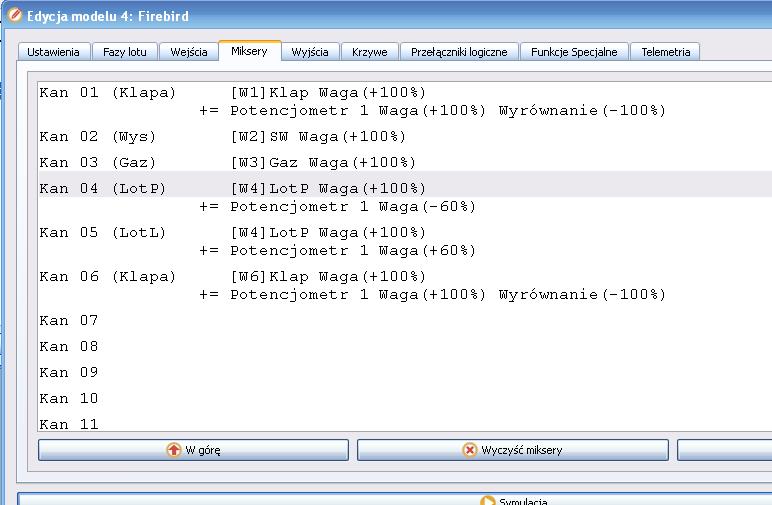Select Kan 01 (Klapa) [W1]Klap mixer line

coord(405,93)
